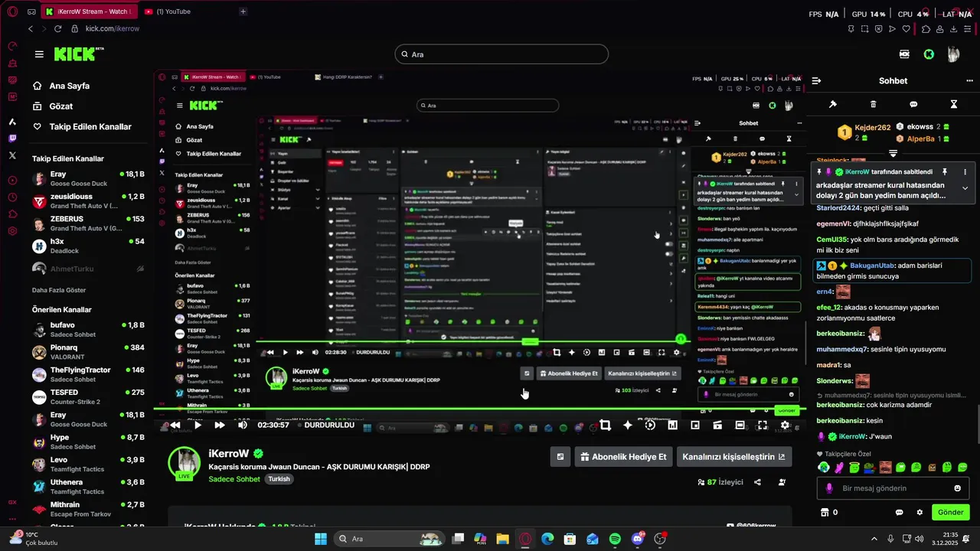Click the Turkish language tag
This screenshot has height=551, width=980.
(279, 479)
